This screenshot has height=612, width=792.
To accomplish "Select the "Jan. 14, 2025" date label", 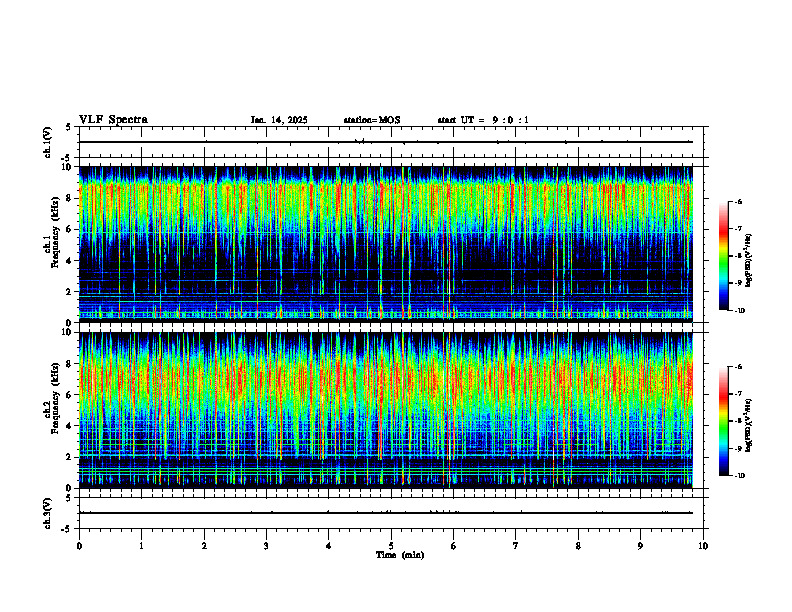I will coord(279,120).
